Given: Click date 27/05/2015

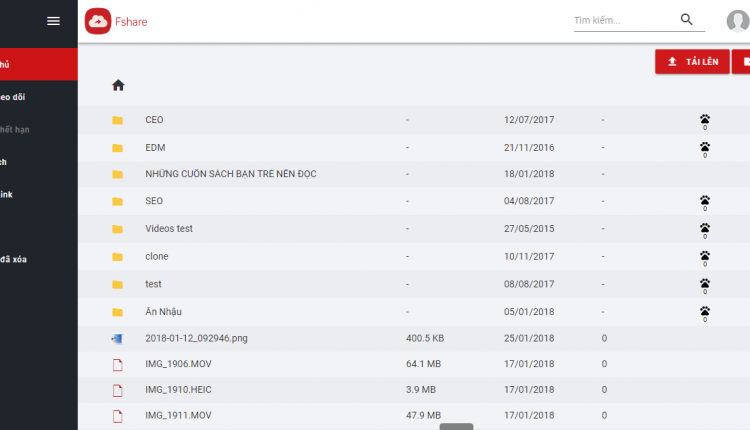Looking at the screenshot, I should pyautogui.click(x=529, y=229).
